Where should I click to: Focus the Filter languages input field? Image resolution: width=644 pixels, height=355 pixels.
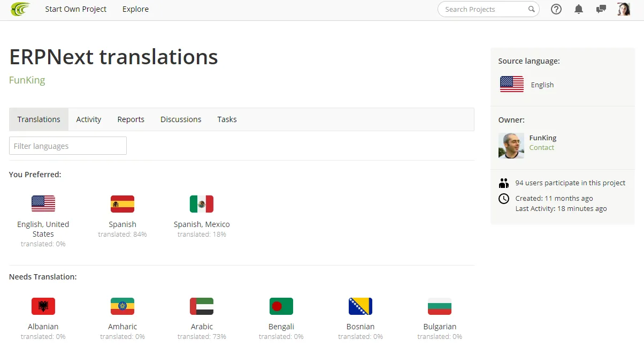click(68, 146)
